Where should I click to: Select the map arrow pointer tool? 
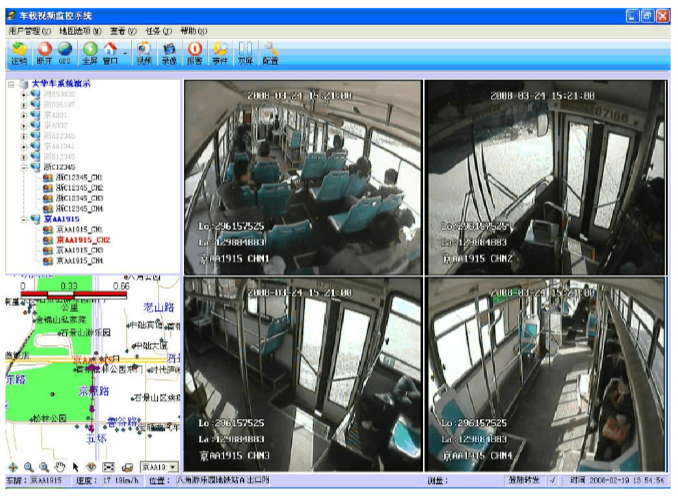click(76, 467)
